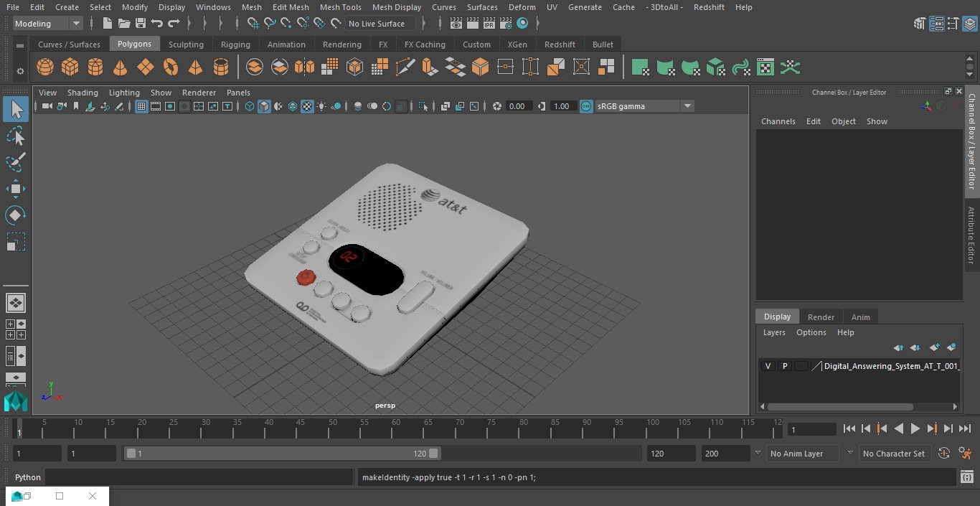Screen dimensions: 980x506
Task: Toggle film gate in viewport toolbar
Action: pyautogui.click(x=156, y=106)
